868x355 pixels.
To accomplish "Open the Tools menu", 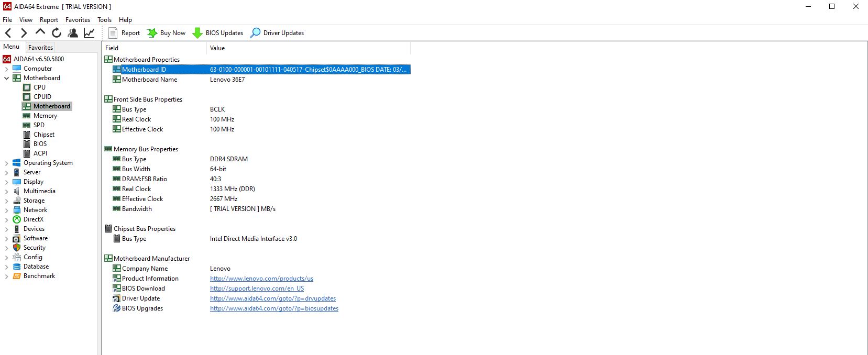I will [104, 20].
